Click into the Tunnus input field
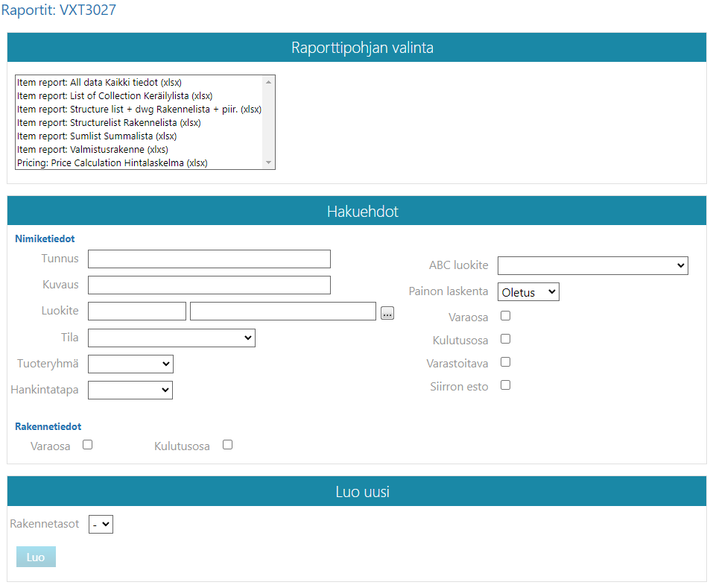 coord(209,259)
